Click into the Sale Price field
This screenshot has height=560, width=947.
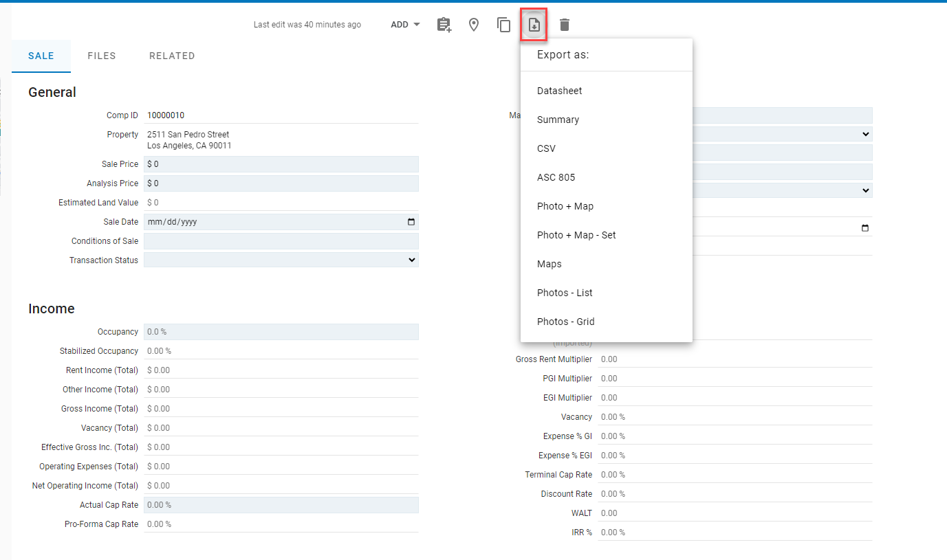[x=281, y=164]
